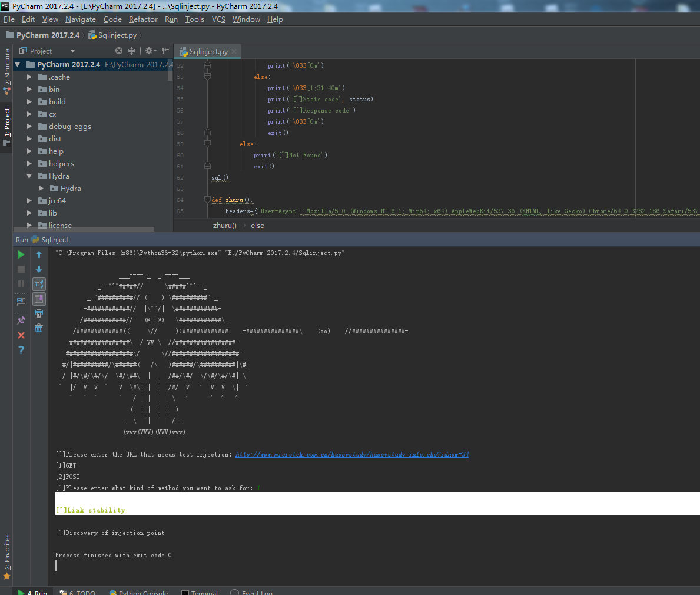The width and height of the screenshot is (700, 595).
Task: Expand the debug-eggs folder
Action: coord(29,127)
